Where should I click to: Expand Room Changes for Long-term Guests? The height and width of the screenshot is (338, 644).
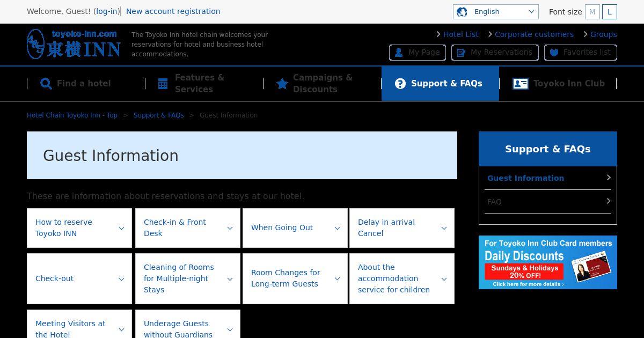tap(295, 279)
